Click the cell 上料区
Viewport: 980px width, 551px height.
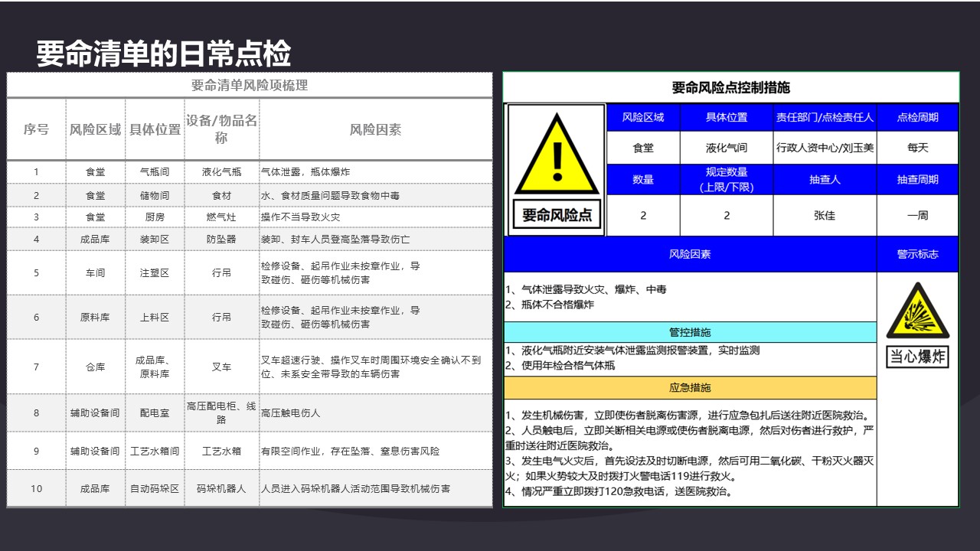(x=155, y=317)
